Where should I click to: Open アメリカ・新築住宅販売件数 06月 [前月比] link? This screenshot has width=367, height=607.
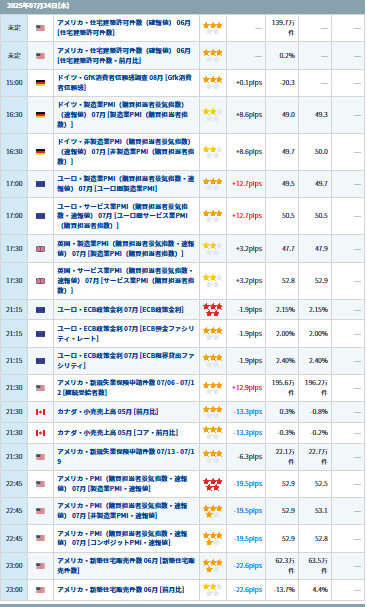coord(121,590)
